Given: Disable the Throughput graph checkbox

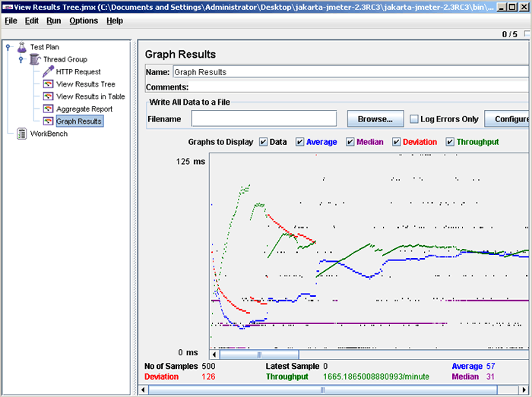Looking at the screenshot, I should click(450, 142).
